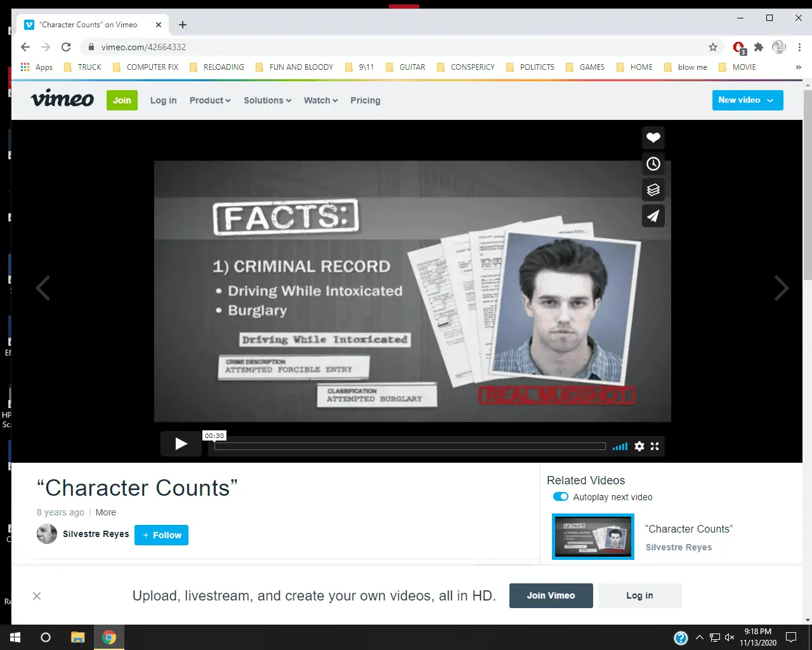Screen dimensions: 812x650
Task: Enter fullscreen mode on the video player
Action: [x=655, y=446]
